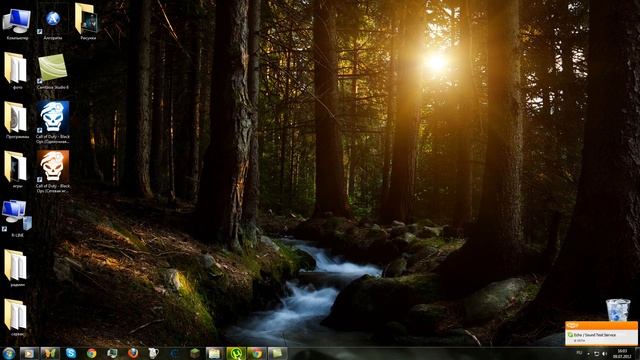
Task: Open Skype from the taskbar
Action: (71, 353)
